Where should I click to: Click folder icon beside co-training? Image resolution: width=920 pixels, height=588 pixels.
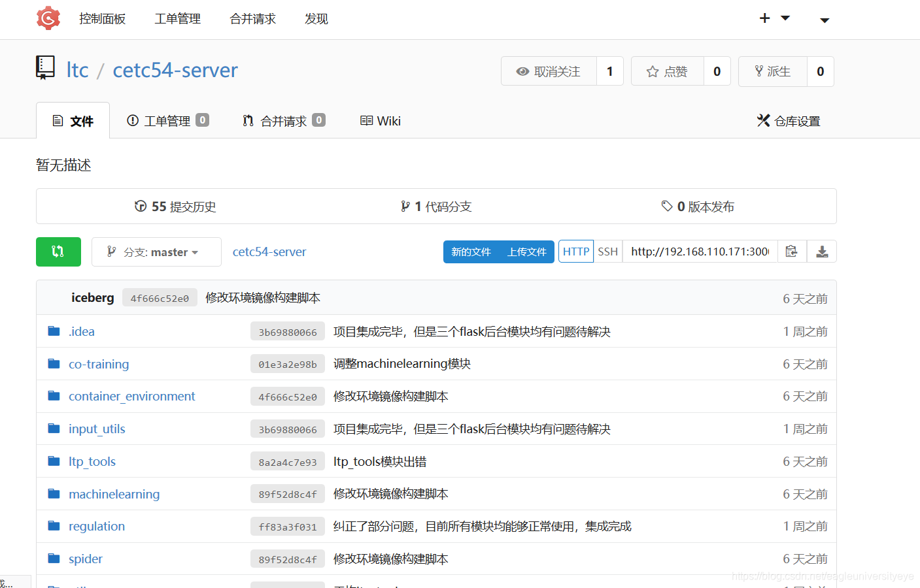coord(54,363)
